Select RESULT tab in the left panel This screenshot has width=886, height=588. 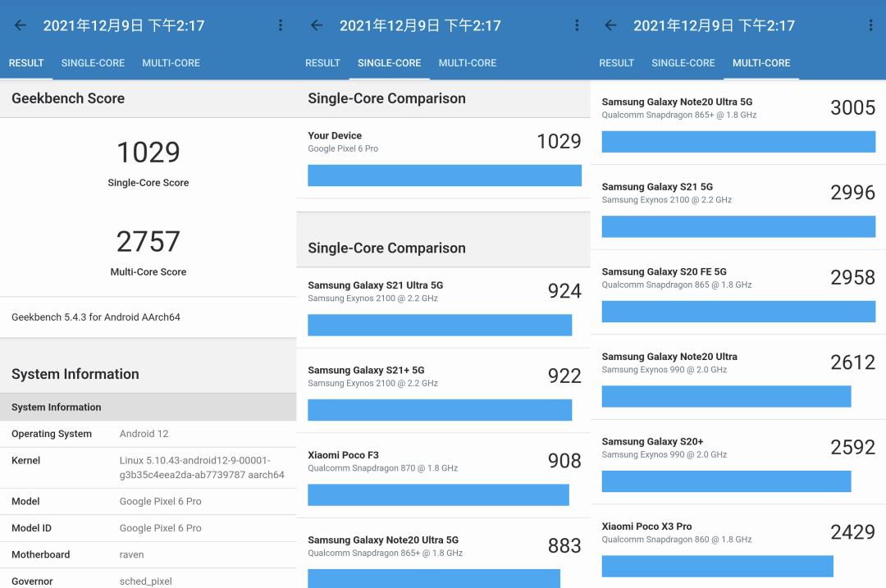[x=26, y=63]
